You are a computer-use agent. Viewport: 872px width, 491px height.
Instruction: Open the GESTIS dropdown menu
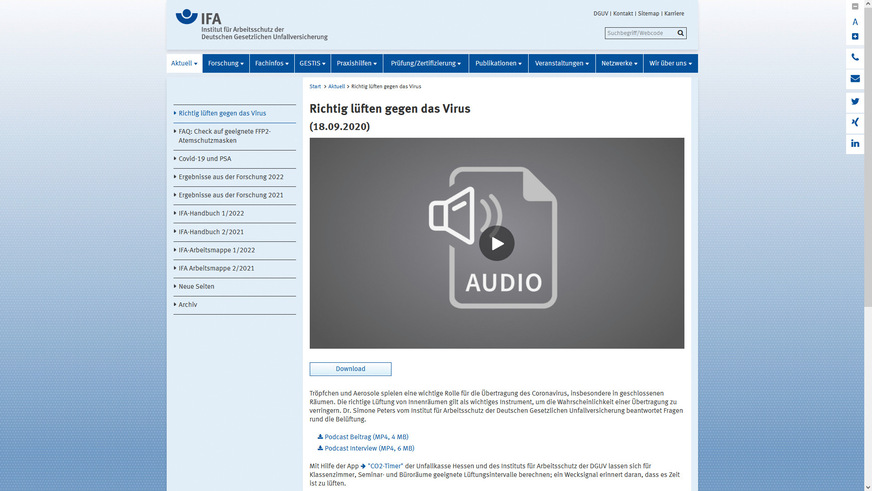(310, 63)
